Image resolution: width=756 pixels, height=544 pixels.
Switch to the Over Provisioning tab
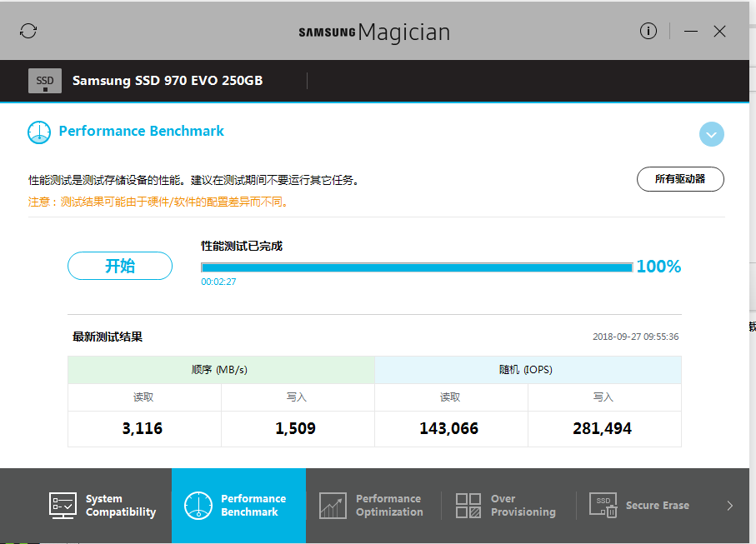point(508,506)
